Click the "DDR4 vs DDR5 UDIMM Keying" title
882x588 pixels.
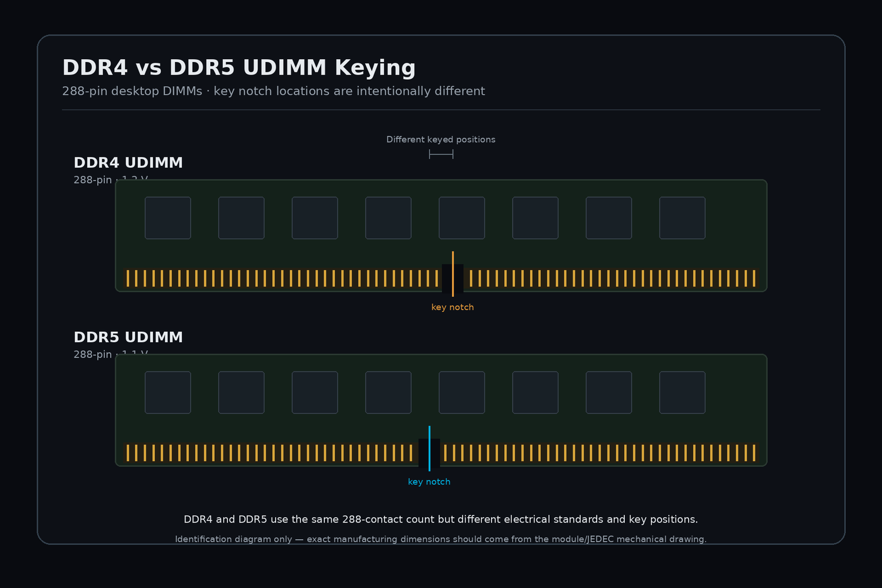(x=239, y=68)
